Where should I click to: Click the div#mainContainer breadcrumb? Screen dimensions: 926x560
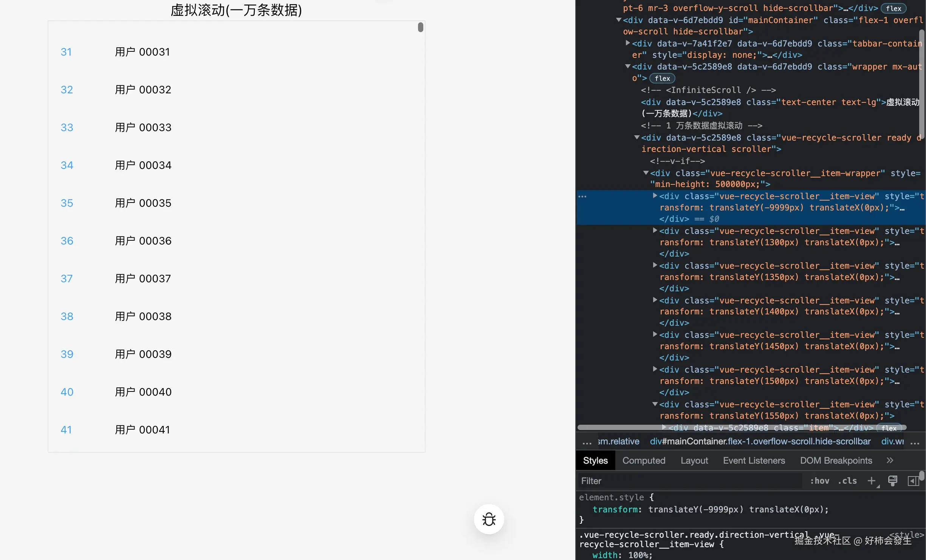pyautogui.click(x=760, y=441)
